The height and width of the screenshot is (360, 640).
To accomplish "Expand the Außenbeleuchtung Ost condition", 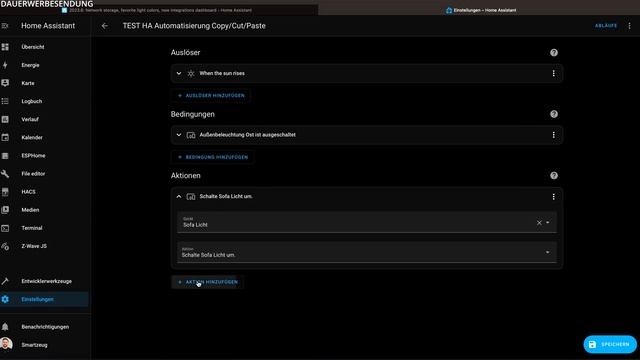I will [x=179, y=135].
